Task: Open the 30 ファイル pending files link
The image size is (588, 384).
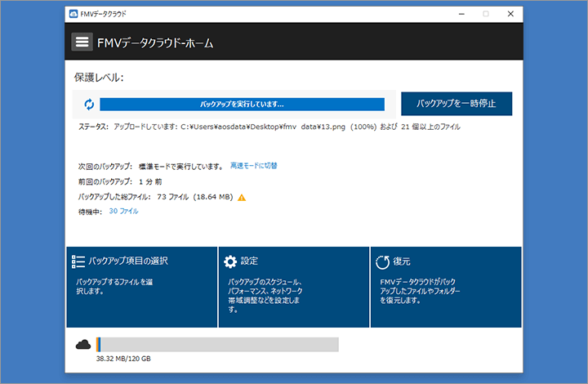Action: click(x=123, y=211)
